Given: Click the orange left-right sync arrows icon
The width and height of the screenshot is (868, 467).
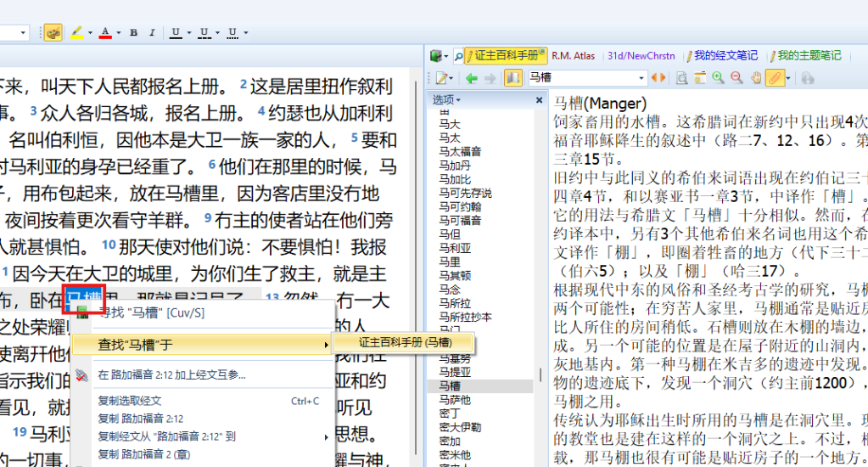Looking at the screenshot, I should 658,78.
